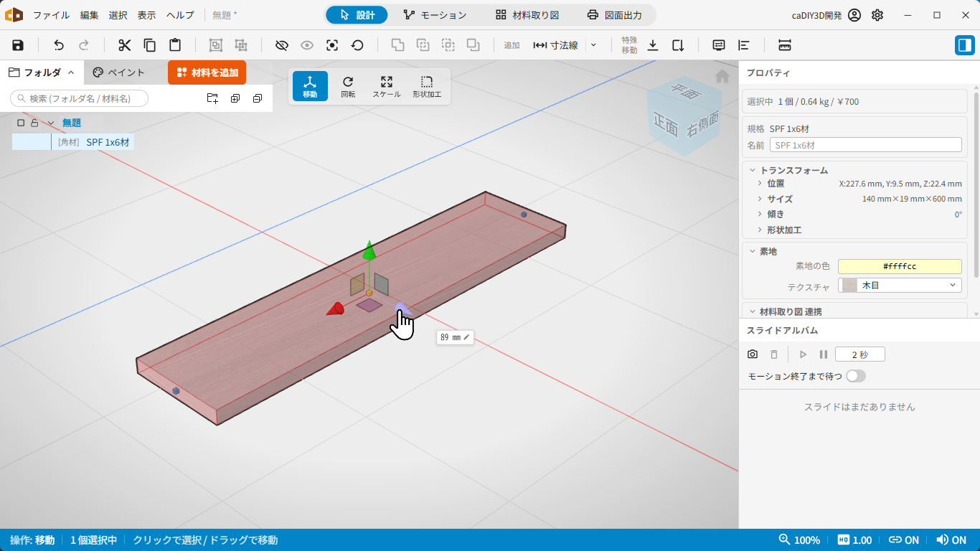Click the #ffffcc base color swatch
The height and width of the screenshot is (551, 980).
pyautogui.click(x=900, y=266)
